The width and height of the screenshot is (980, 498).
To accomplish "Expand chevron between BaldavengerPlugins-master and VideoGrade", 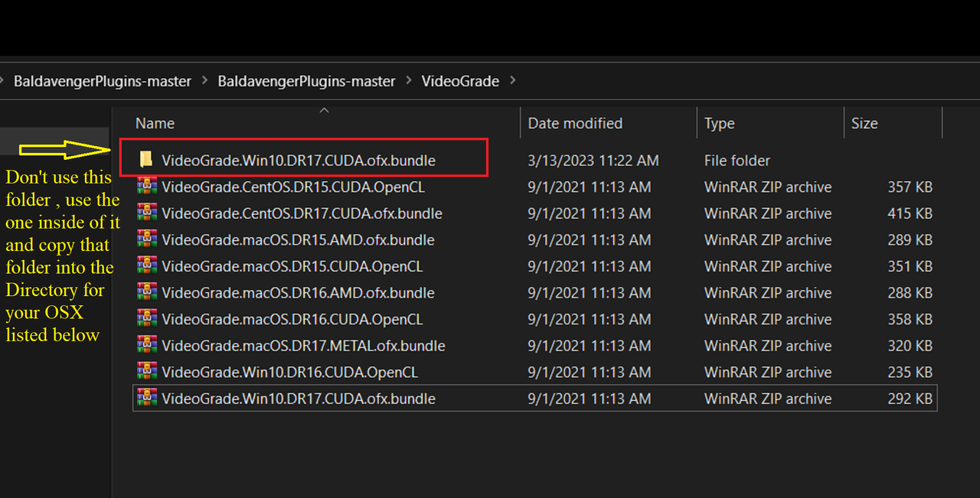I will (409, 80).
